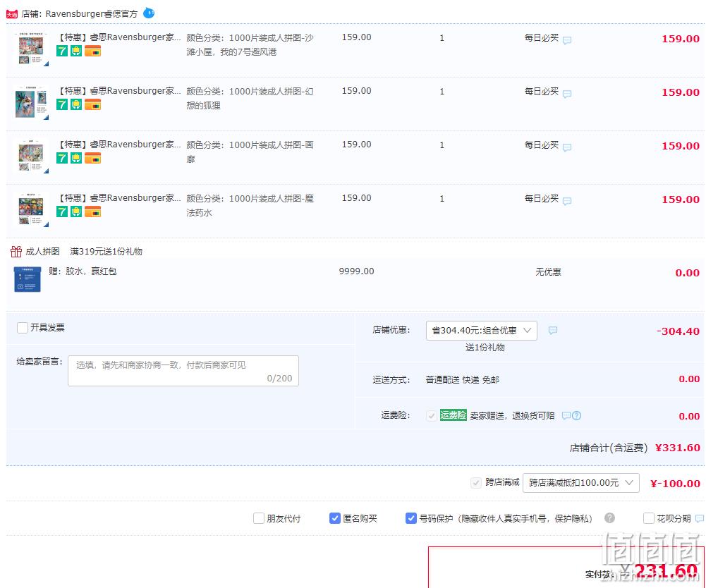Open product title link for 魔法药水 item

pos(118,198)
